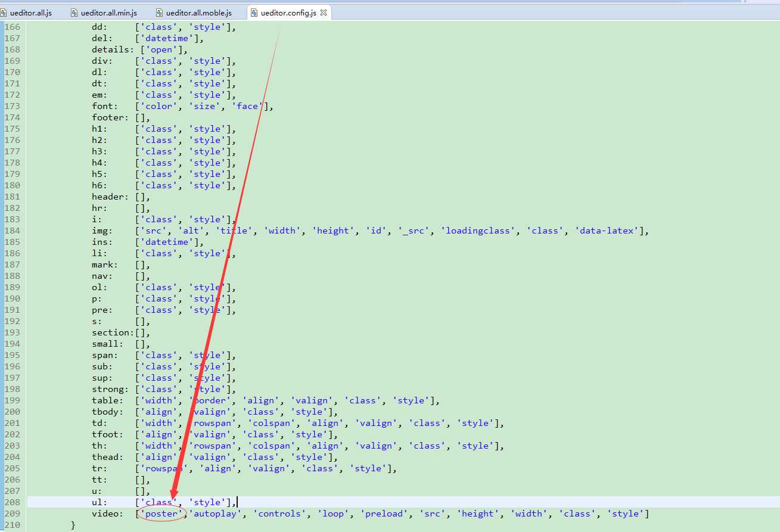The width and height of the screenshot is (780, 532).
Task: Click the hr: key
Action: tap(100, 208)
